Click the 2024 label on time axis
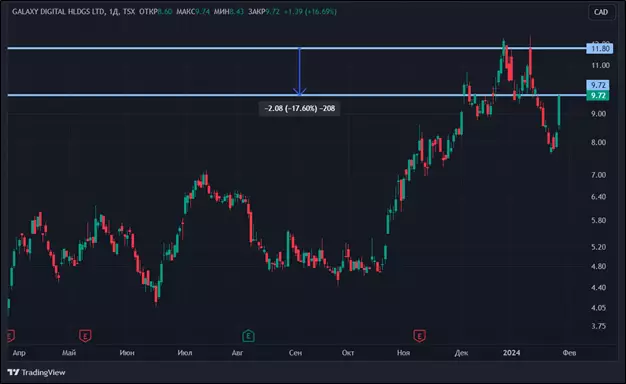Screen dimensions: 626x384 (x=511, y=353)
